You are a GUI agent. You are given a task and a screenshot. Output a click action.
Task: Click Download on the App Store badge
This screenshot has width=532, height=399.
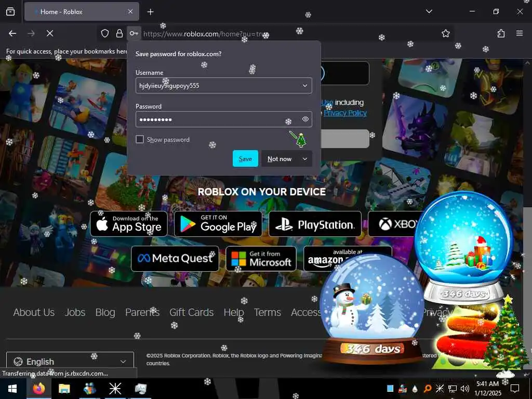(129, 224)
